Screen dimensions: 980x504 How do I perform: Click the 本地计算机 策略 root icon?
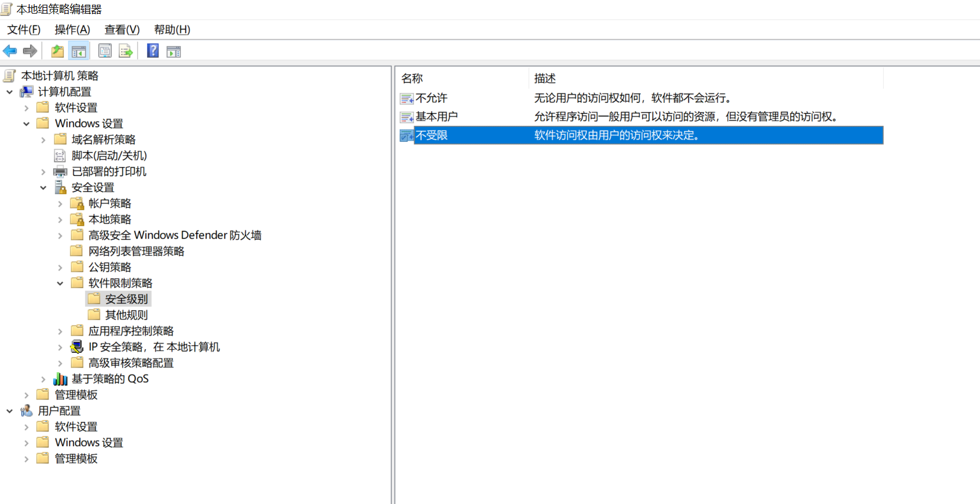point(9,76)
